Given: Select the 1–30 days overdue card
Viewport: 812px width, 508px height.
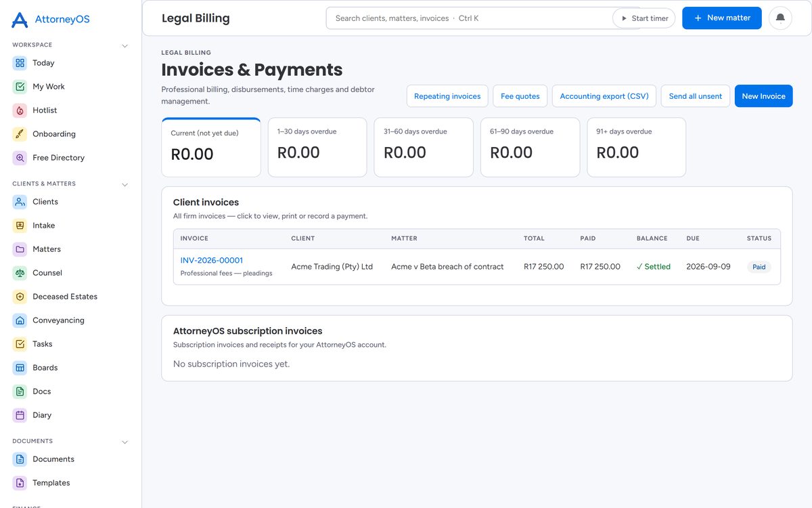Looking at the screenshot, I should [x=317, y=147].
